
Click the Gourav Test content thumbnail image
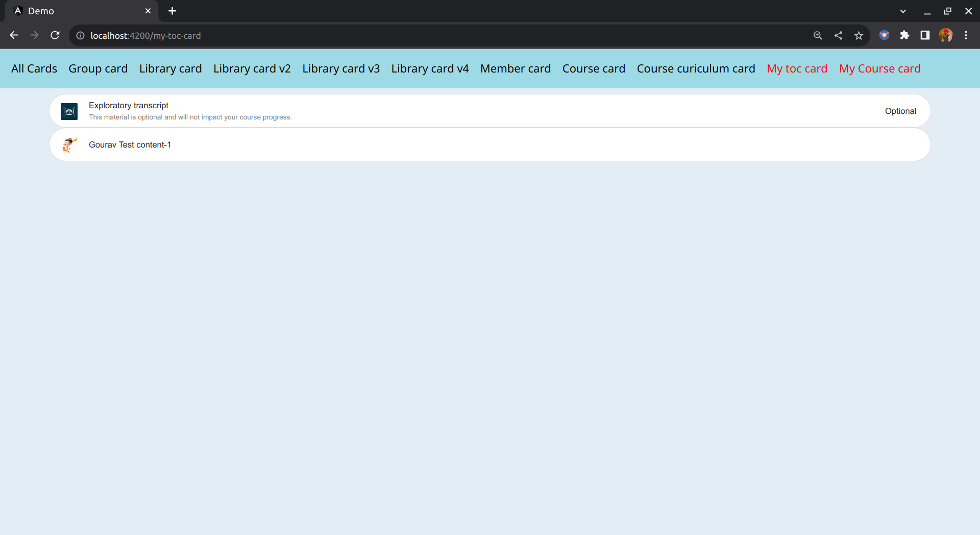click(69, 145)
